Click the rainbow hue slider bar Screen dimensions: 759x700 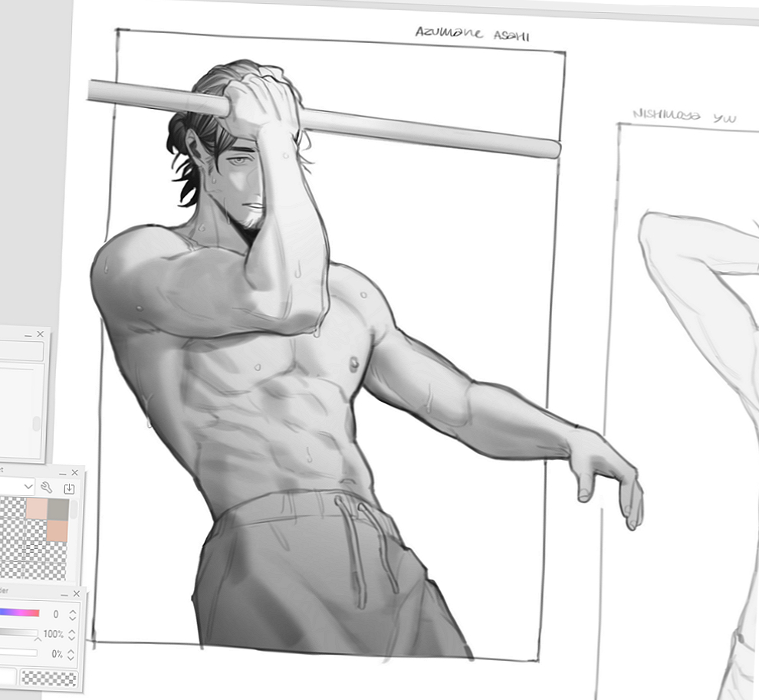tap(19, 613)
